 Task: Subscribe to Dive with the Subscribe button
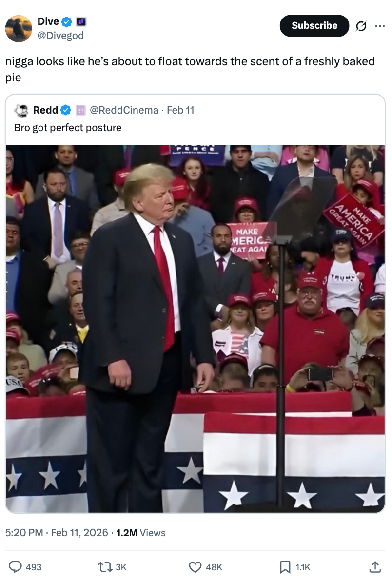314,26
